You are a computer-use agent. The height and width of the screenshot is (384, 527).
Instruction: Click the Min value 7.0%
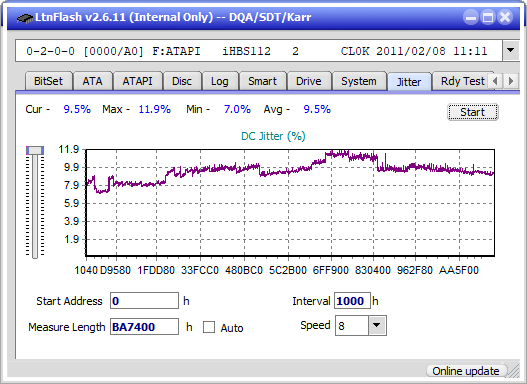(237, 109)
